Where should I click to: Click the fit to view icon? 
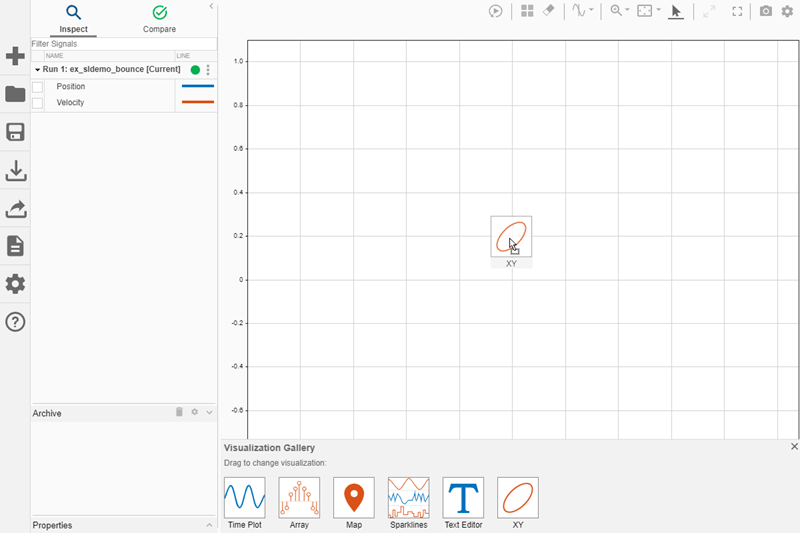[645, 11]
